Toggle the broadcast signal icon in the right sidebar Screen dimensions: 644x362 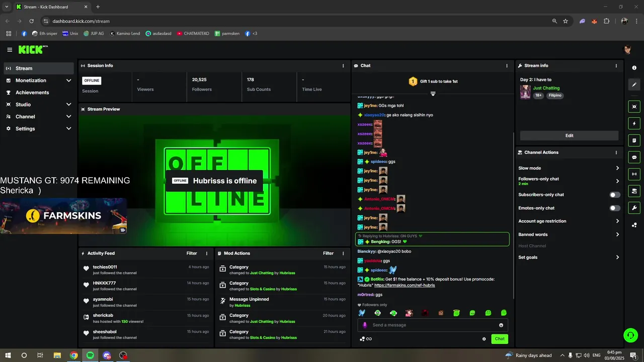pos(634,174)
